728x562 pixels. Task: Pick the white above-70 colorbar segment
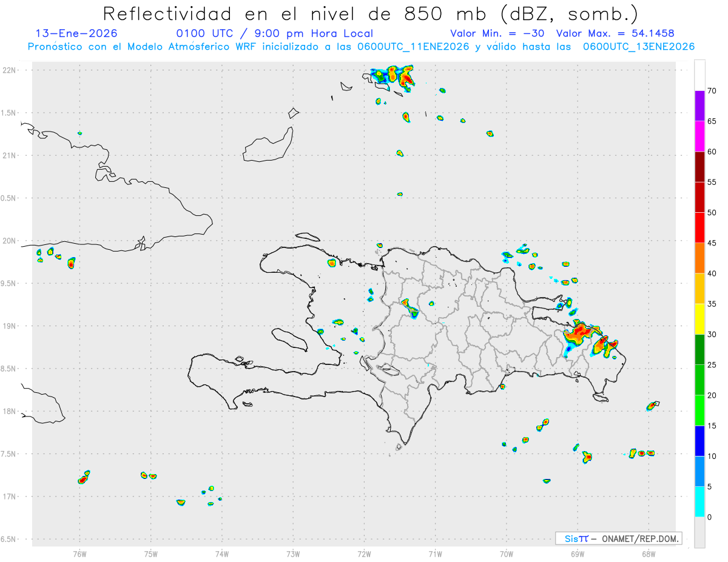click(x=699, y=76)
